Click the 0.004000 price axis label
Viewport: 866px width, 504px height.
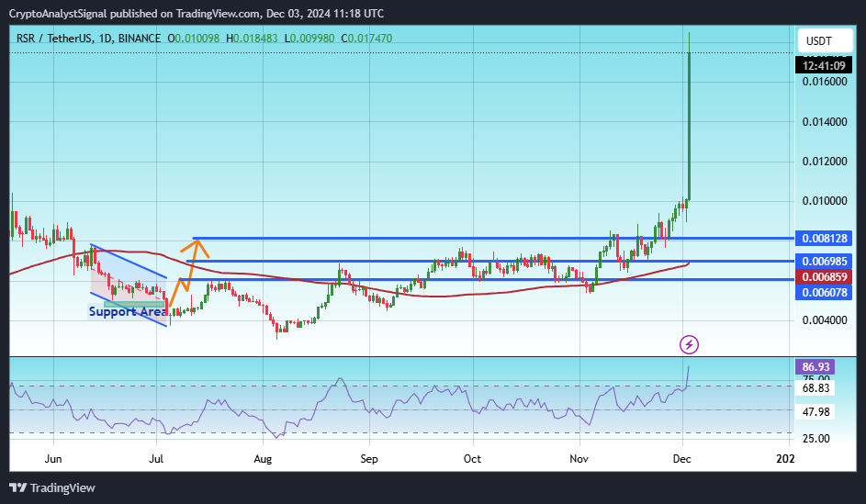click(x=825, y=320)
